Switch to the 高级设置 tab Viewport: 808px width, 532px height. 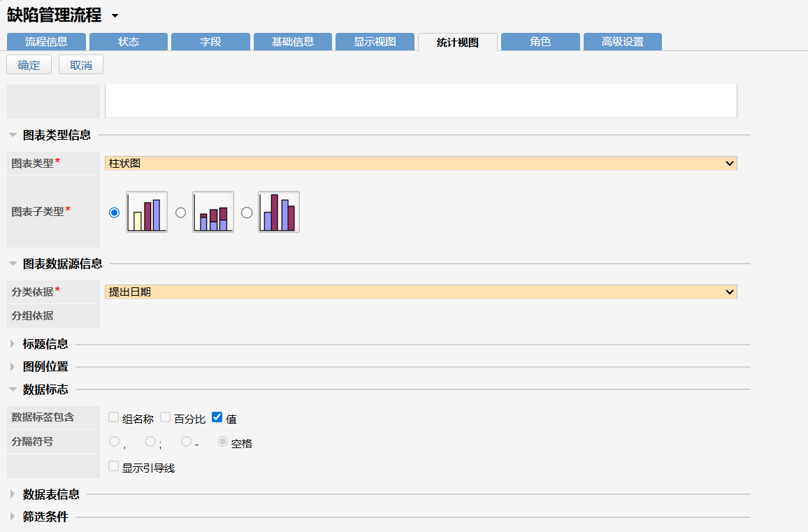(x=623, y=42)
